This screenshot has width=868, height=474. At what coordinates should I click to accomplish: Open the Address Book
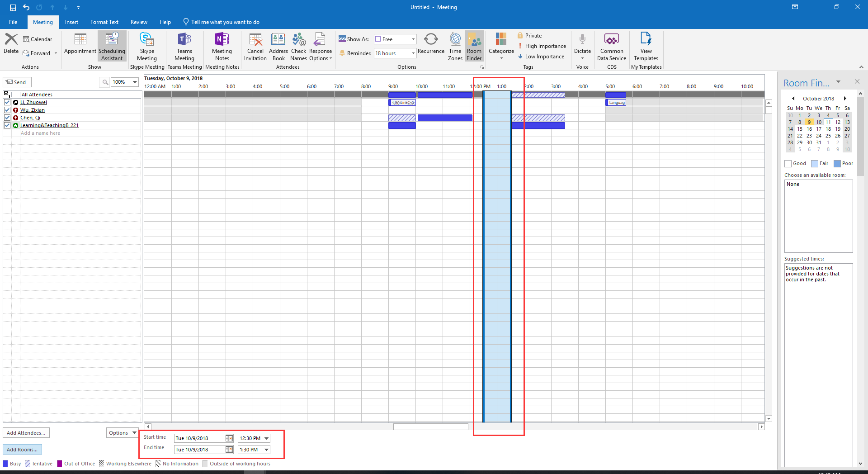[278, 46]
